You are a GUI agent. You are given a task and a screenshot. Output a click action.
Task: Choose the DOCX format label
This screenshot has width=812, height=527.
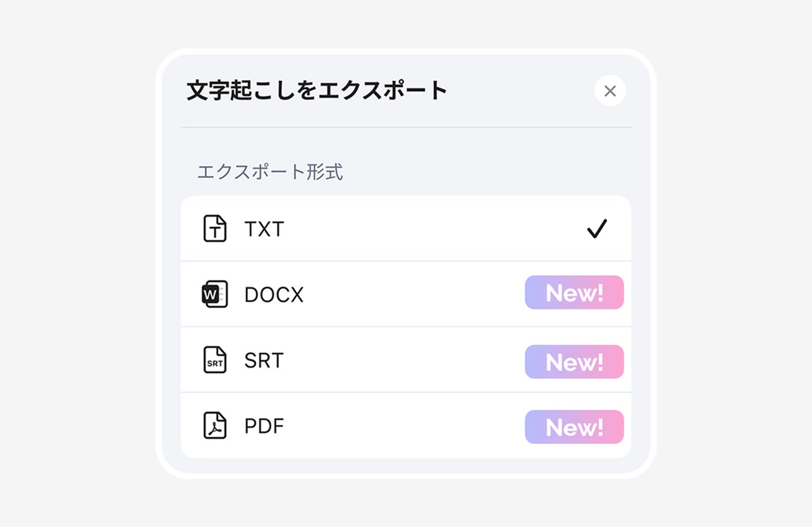coord(274,295)
